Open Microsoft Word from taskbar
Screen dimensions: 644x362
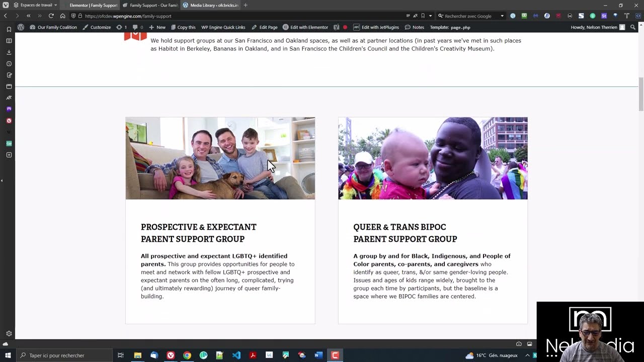(x=318, y=355)
